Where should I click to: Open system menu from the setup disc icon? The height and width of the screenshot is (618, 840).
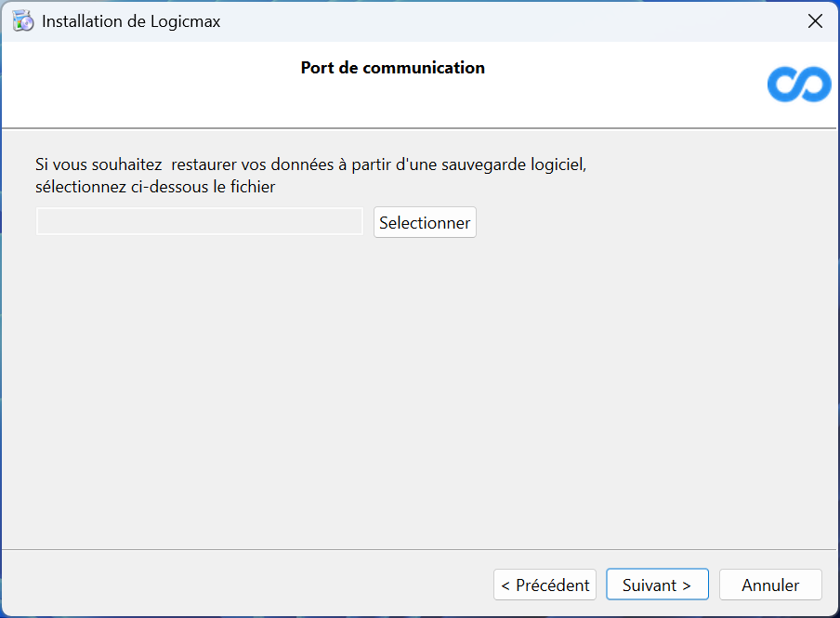(23, 20)
